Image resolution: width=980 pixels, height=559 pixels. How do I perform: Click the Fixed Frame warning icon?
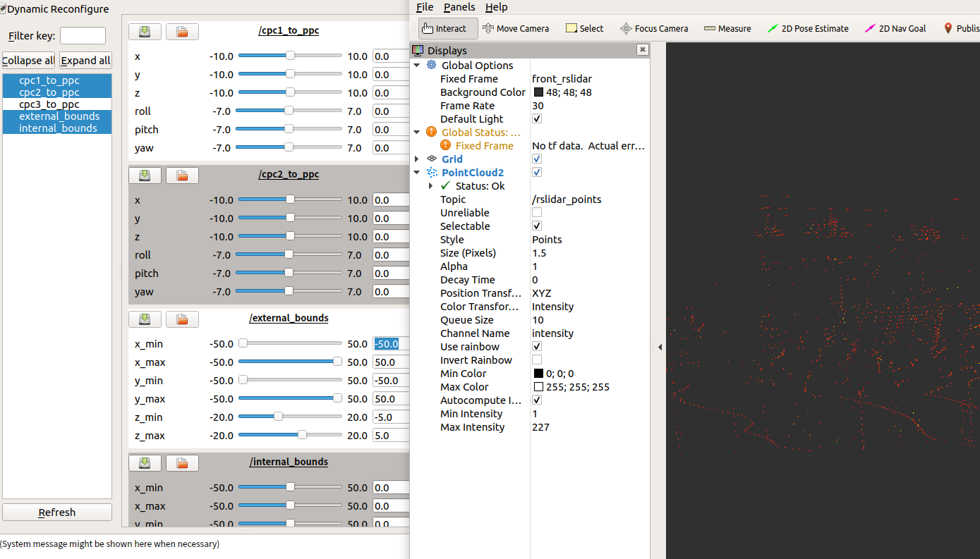[445, 145]
